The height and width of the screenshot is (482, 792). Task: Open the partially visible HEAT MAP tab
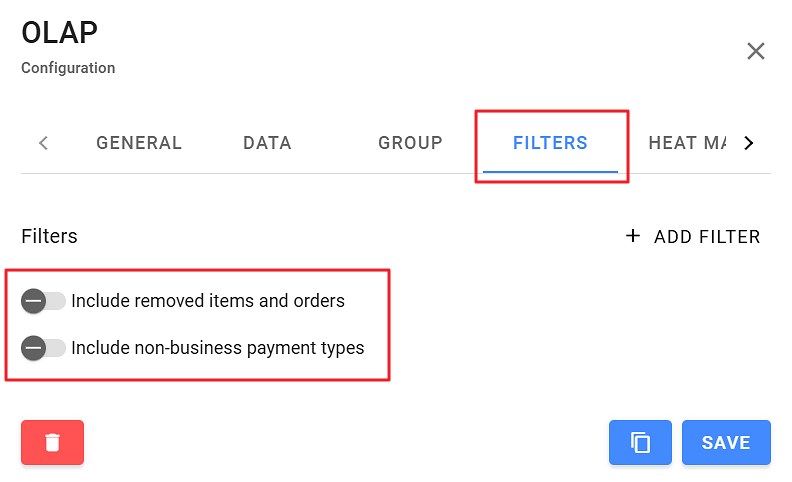coord(687,143)
